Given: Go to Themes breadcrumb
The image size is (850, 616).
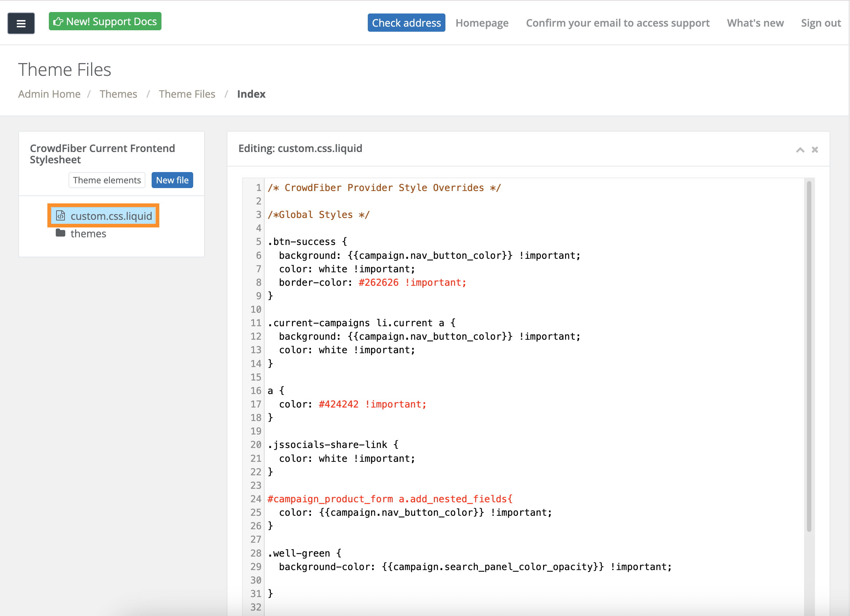Looking at the screenshot, I should (x=118, y=94).
